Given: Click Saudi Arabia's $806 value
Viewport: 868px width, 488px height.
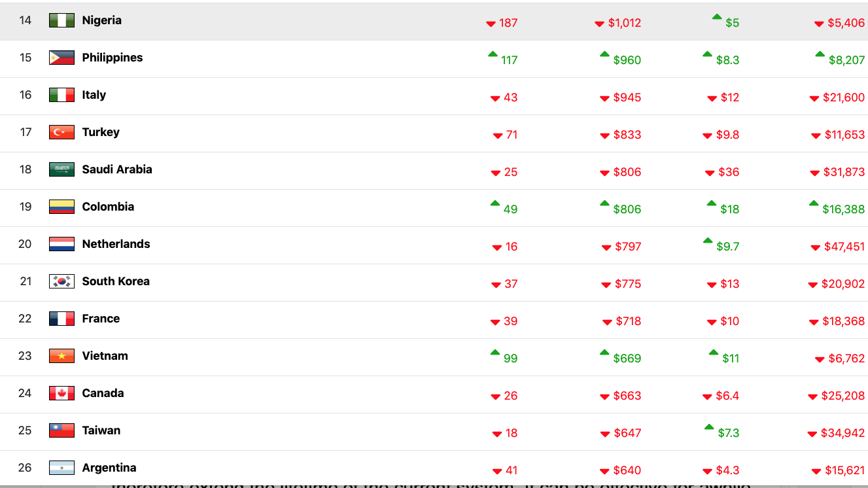Looking at the screenshot, I should (627, 172).
